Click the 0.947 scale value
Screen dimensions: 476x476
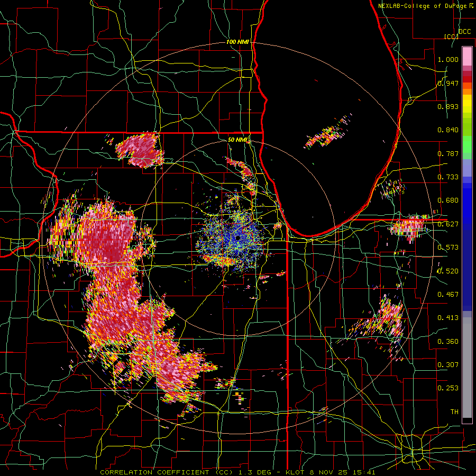coord(448,83)
